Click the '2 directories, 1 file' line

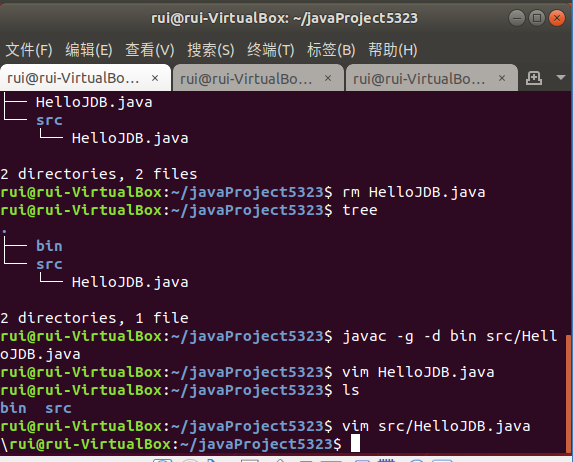(x=94, y=318)
